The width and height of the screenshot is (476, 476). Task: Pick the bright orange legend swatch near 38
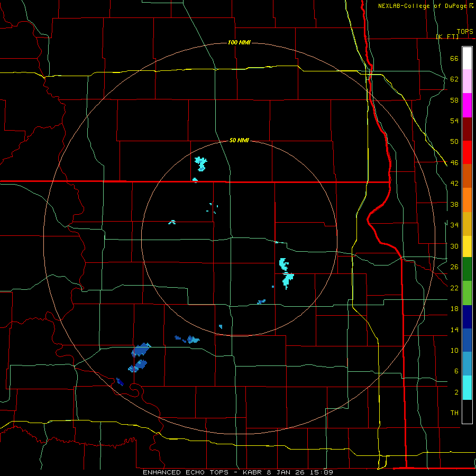pyautogui.click(x=467, y=200)
